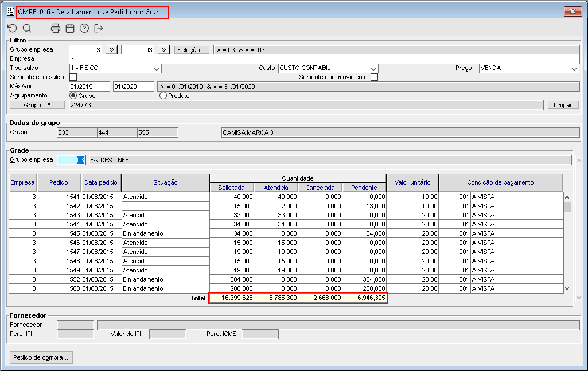Open help via question mark icon
This screenshot has height=371, width=588.
84,28
